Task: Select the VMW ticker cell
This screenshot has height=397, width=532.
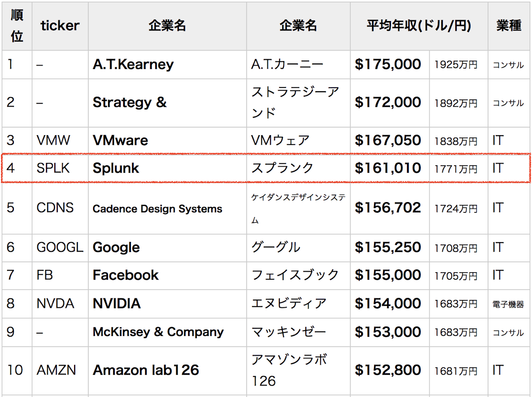Action: click(x=60, y=140)
